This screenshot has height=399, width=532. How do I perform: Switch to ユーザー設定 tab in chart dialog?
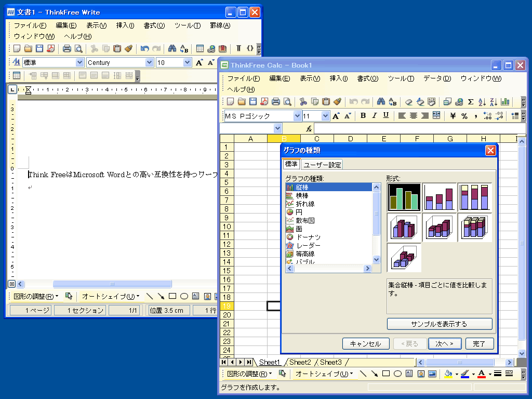coord(322,165)
